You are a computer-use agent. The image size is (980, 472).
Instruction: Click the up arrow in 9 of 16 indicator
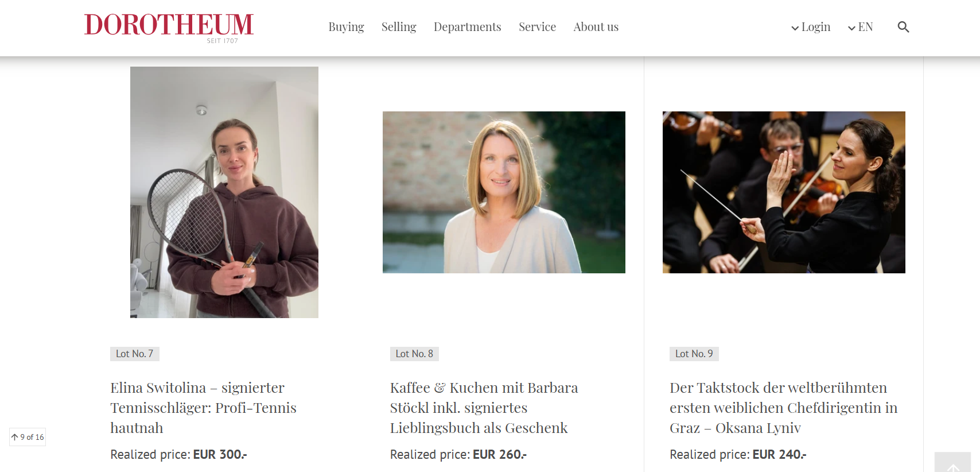[15, 437]
